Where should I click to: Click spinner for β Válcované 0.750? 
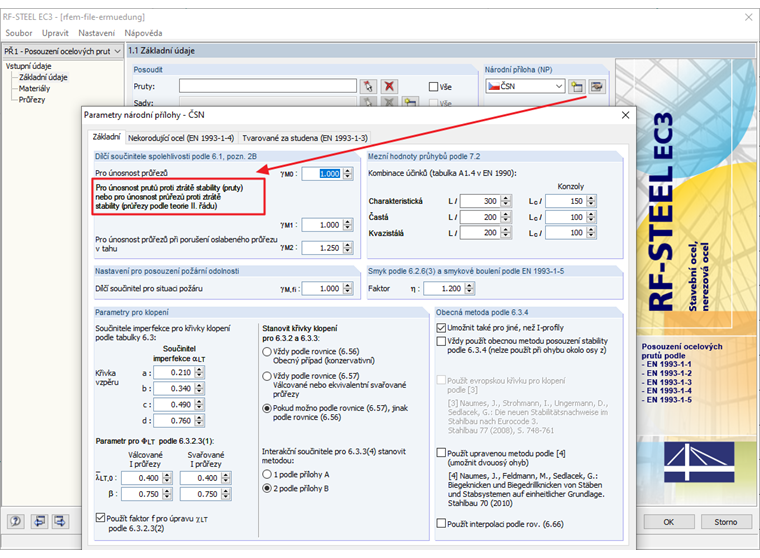(x=167, y=494)
